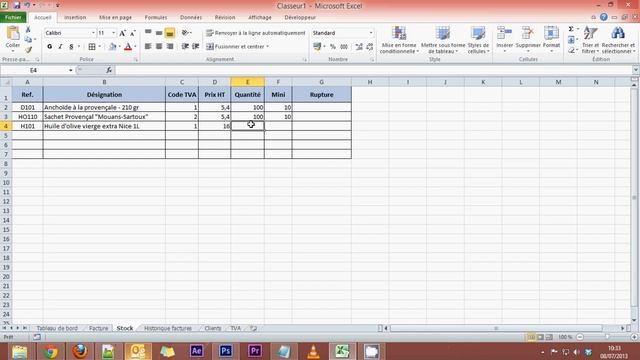640x360 pixels.
Task: Click the text orientation icon
Action: coord(185,33)
